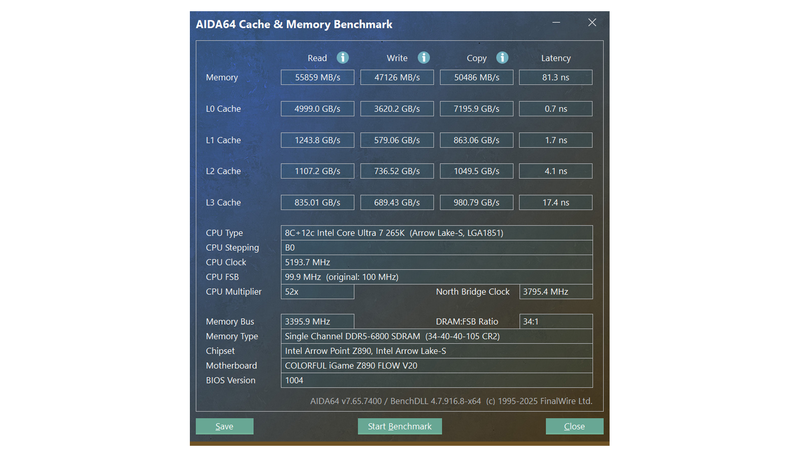This screenshot has height=457, width=800.
Task: Click DRAM:FSB Ratio value 34:1
Action: coord(556,321)
